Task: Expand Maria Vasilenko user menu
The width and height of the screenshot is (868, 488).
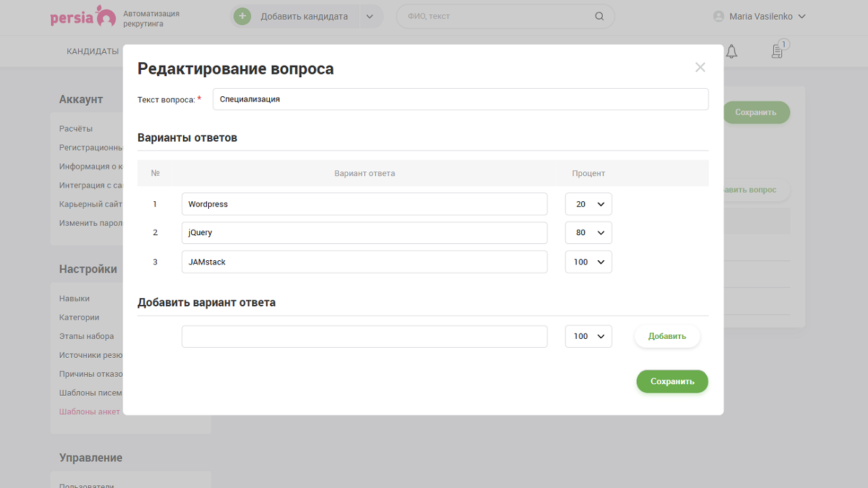Action: (x=802, y=16)
